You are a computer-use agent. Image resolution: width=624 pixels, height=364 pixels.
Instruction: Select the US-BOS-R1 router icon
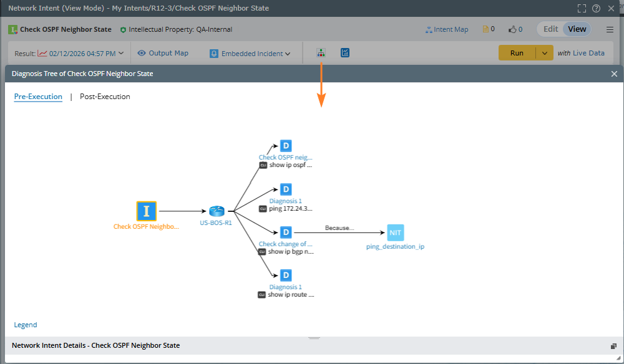[x=217, y=211]
